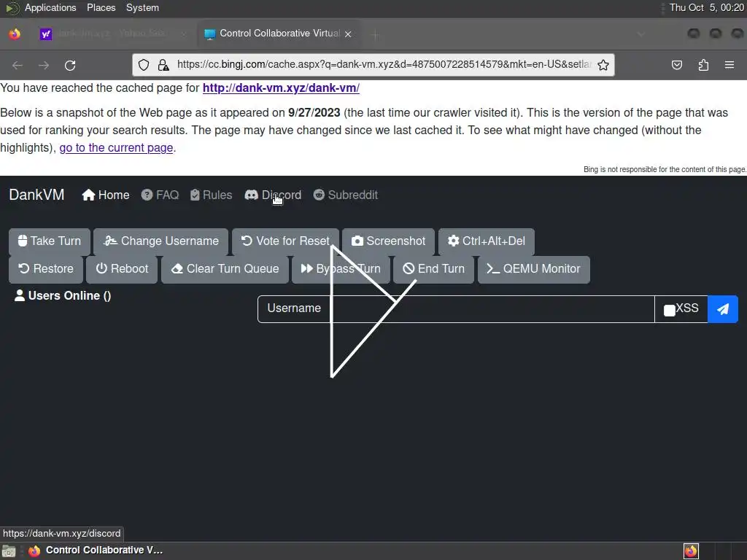Open the Places menu
This screenshot has height=560, width=747.
pos(101,7)
